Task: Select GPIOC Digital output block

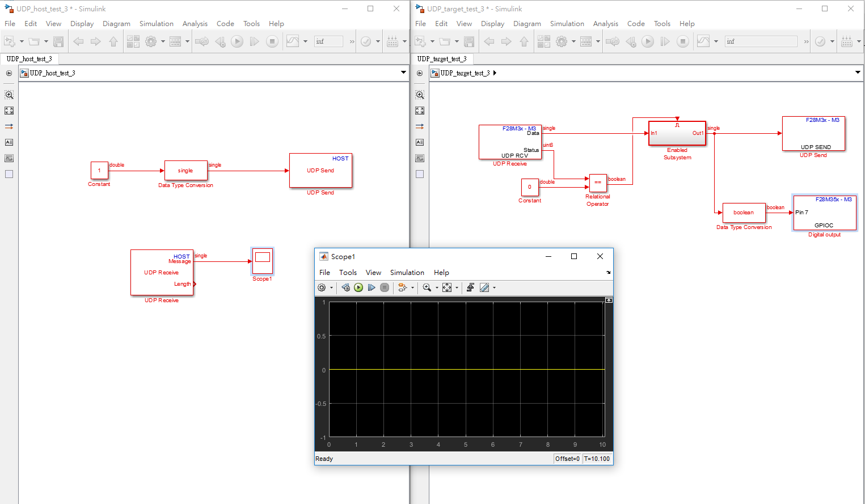Action: click(824, 213)
